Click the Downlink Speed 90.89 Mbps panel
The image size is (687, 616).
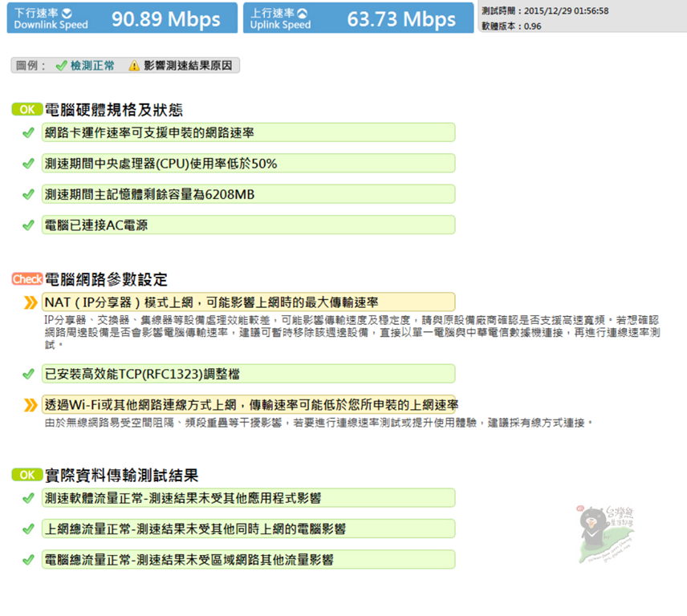122,18
